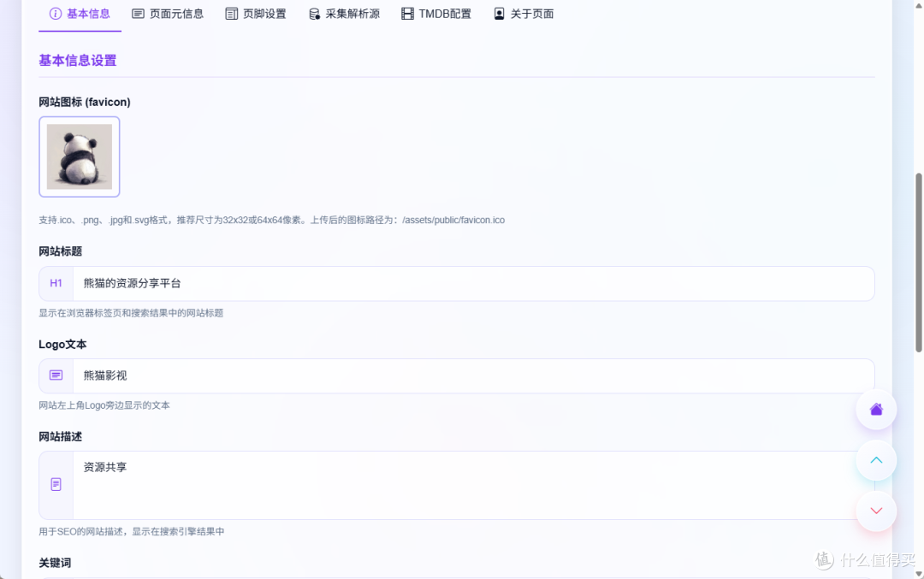Click the vertical page scrollbar thumb
Viewport: 924px width, 579px height.
coord(918,263)
